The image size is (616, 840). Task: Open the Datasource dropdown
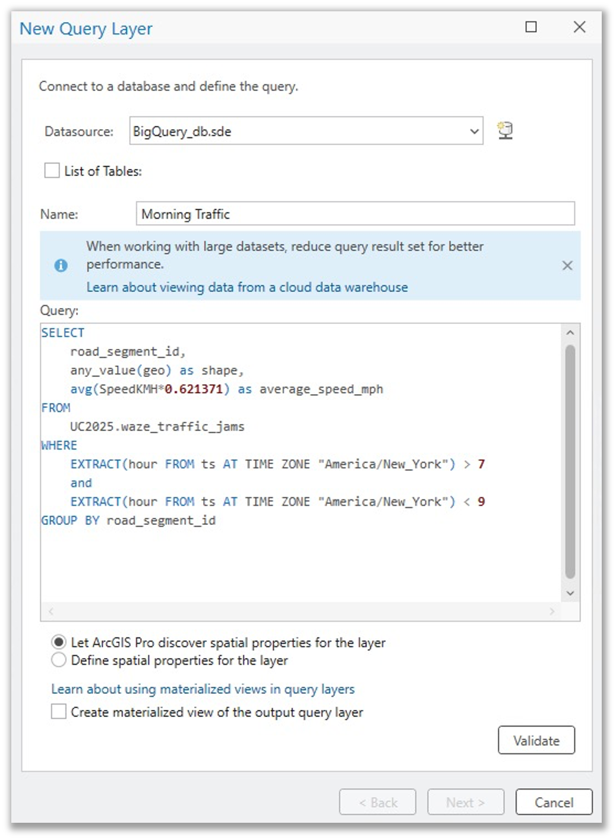472,131
